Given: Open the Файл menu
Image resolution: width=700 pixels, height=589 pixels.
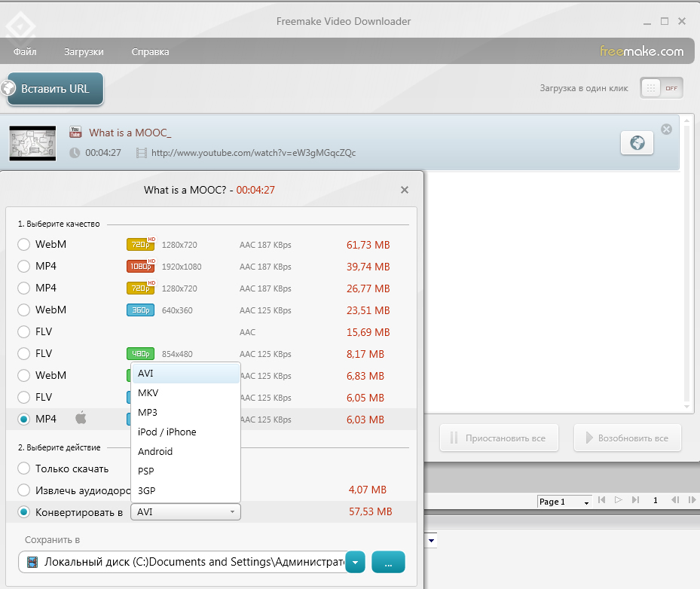Looking at the screenshot, I should [x=25, y=52].
